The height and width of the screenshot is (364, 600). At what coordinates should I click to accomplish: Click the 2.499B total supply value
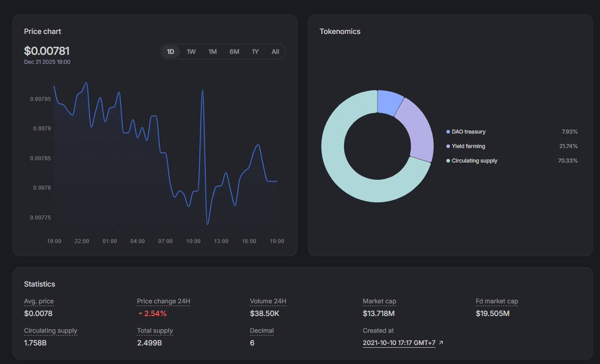pos(149,343)
